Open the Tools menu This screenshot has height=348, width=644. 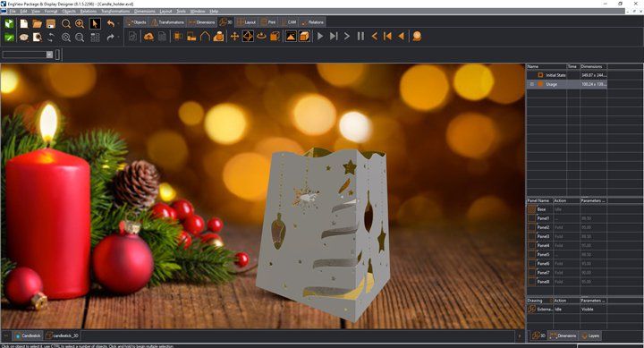[181, 11]
